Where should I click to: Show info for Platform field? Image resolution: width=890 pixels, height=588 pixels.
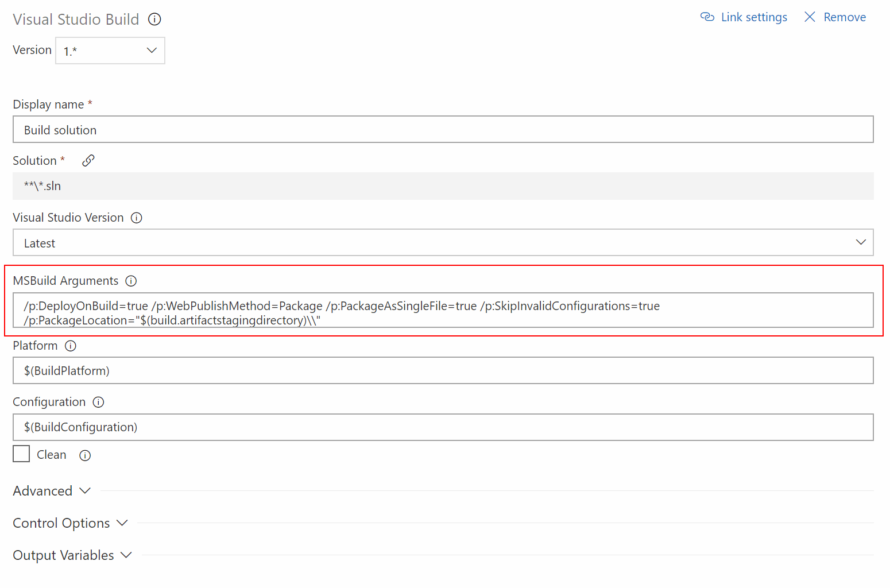click(x=71, y=346)
